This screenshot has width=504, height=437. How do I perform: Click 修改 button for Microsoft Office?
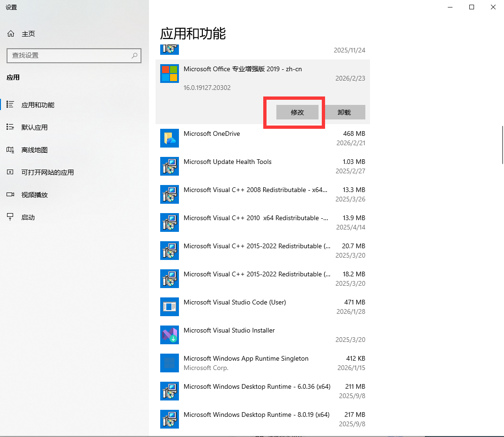[x=297, y=112]
